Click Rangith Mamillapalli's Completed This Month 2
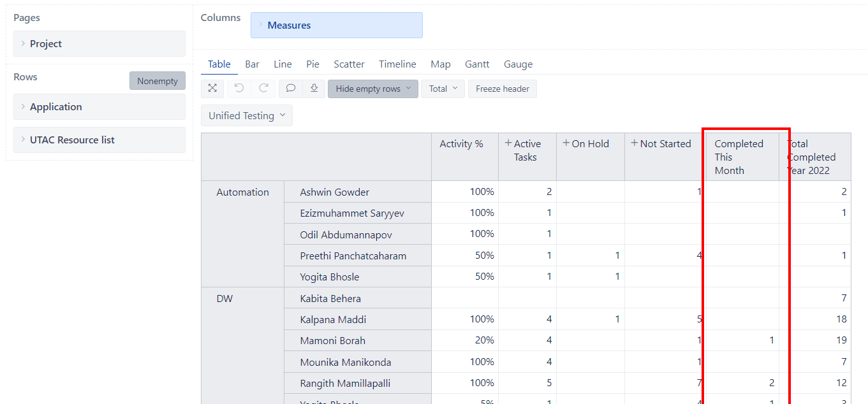Screen dimensions: 868x404 click(772, 383)
